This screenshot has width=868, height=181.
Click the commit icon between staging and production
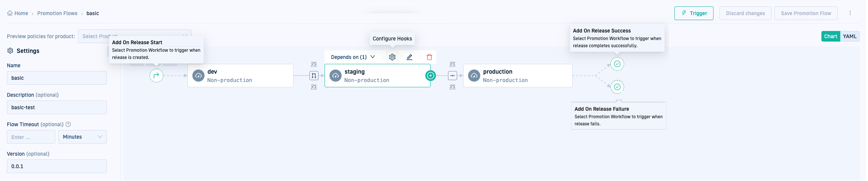pyautogui.click(x=453, y=76)
